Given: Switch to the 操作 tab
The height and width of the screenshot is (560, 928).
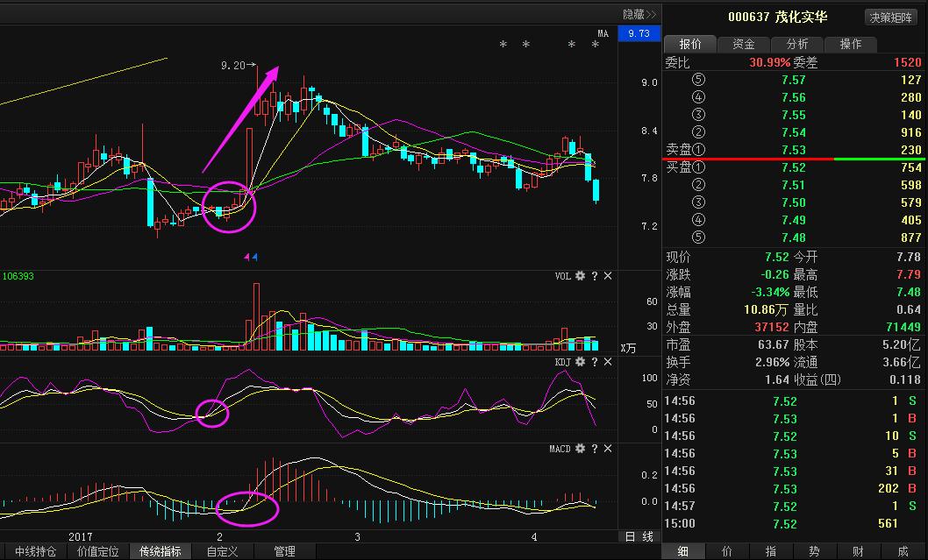Looking at the screenshot, I should coord(851,44).
